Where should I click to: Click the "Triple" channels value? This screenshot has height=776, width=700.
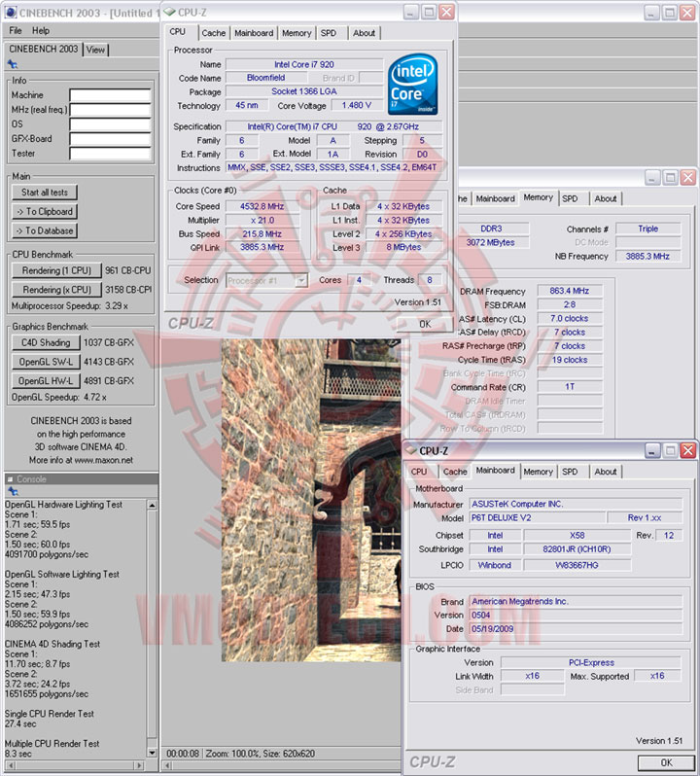tap(648, 229)
